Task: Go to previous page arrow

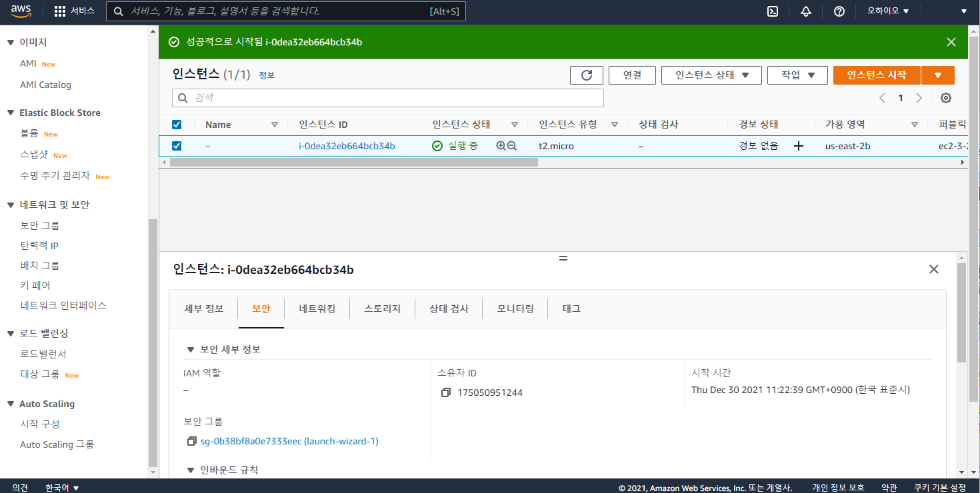Action: click(x=882, y=98)
